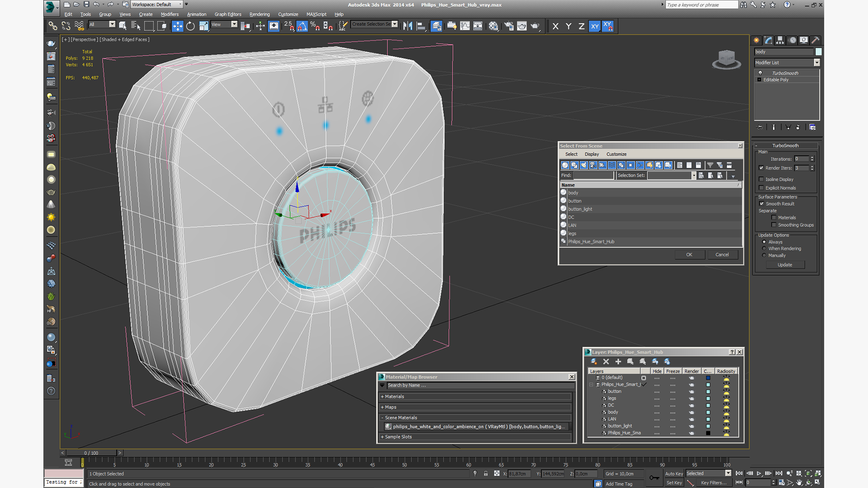
Task: Click Display Geometry filter in Select From Scene
Action: (x=565, y=165)
